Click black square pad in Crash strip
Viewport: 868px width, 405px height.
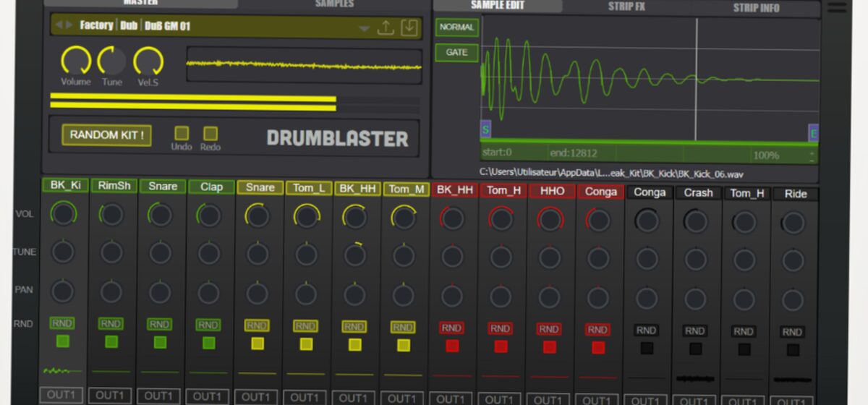695,349
